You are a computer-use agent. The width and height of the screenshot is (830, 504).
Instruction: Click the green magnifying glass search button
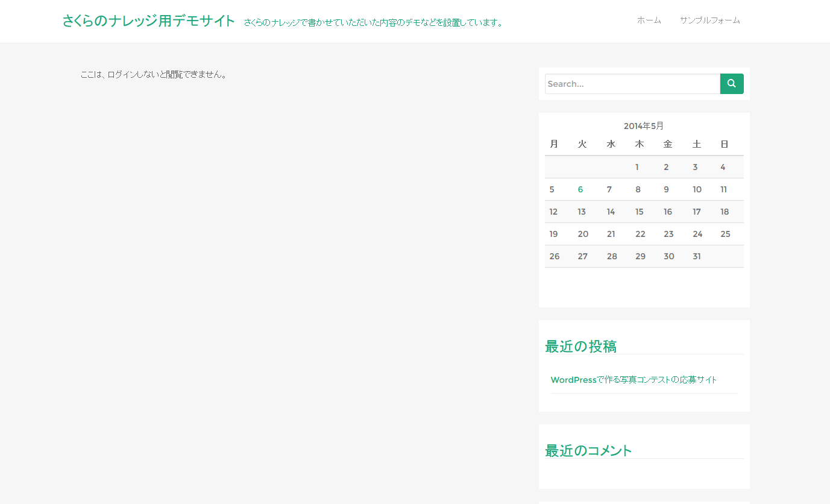click(x=731, y=84)
